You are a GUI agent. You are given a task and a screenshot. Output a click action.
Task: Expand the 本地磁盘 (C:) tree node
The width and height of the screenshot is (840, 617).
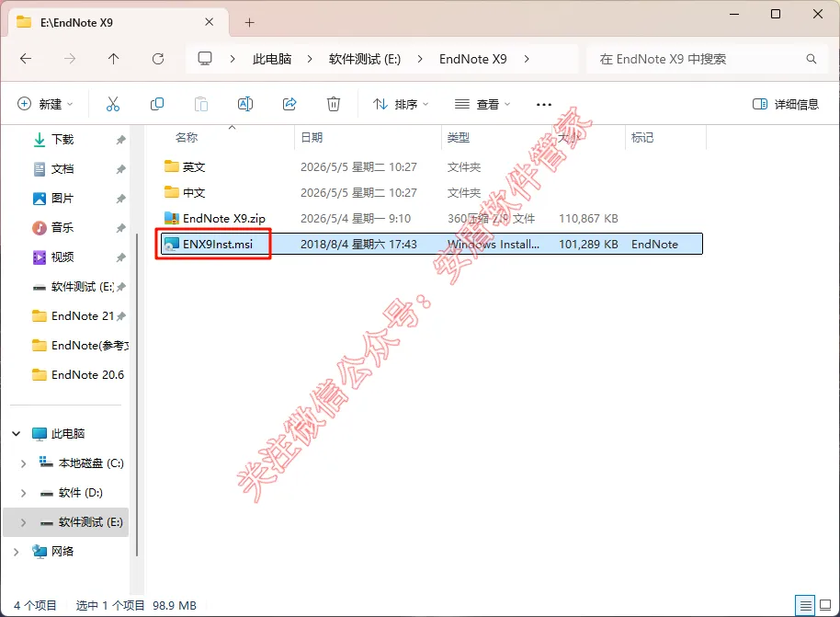pos(23,463)
